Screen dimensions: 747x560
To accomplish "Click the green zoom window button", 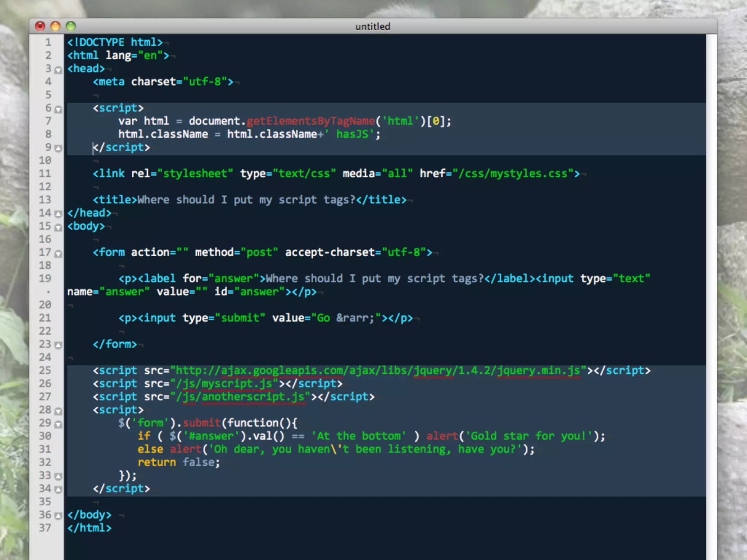I will [x=71, y=26].
